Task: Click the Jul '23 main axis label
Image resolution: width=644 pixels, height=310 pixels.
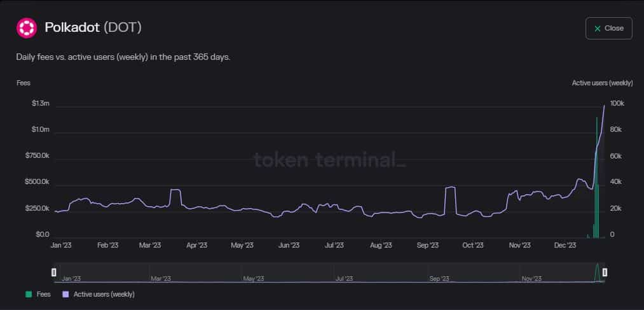Action: tap(334, 245)
